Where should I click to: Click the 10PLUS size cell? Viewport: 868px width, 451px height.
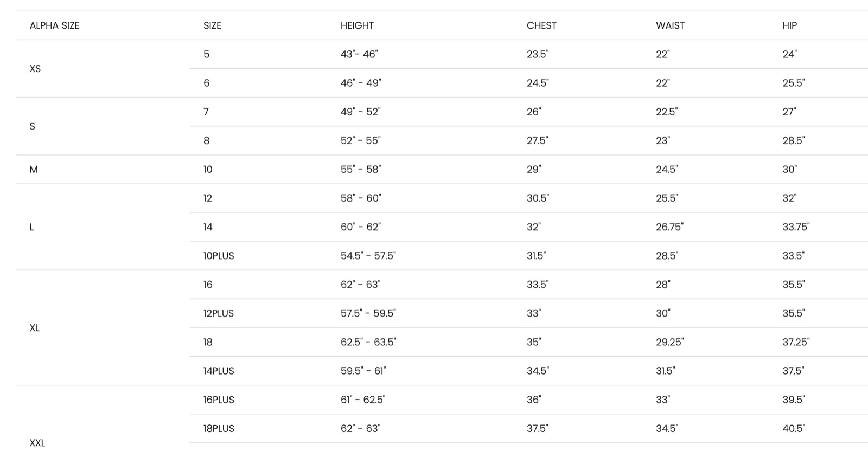[219, 256]
